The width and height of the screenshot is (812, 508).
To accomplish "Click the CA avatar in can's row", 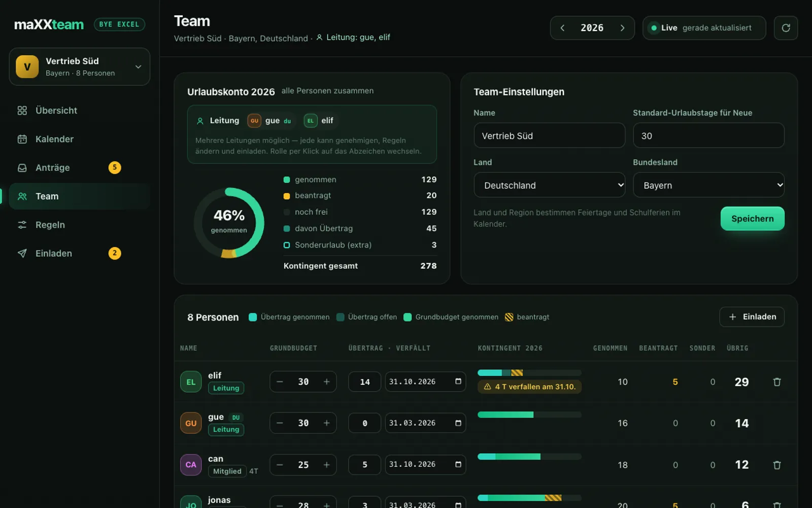I will [x=191, y=465].
